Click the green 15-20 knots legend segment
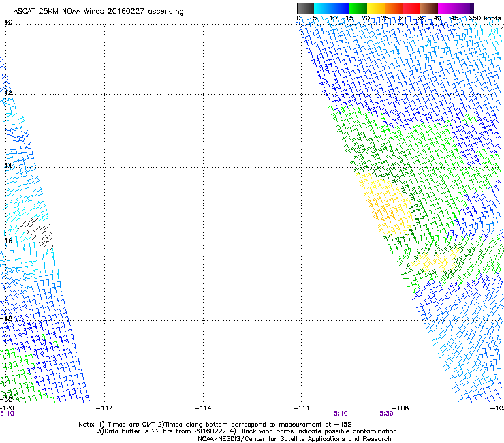Viewport: 504px width, 443px height. point(358,8)
